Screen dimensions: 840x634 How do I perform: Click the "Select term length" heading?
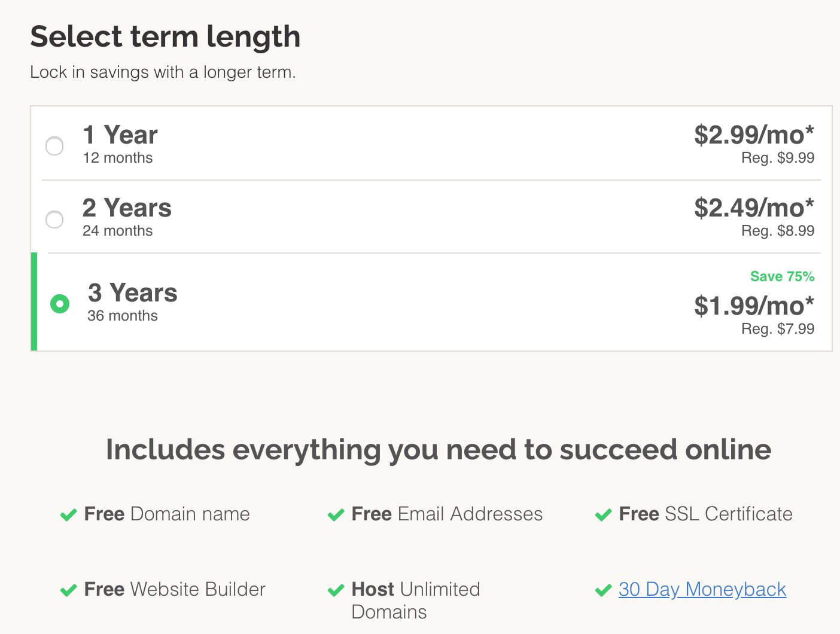[x=165, y=36]
